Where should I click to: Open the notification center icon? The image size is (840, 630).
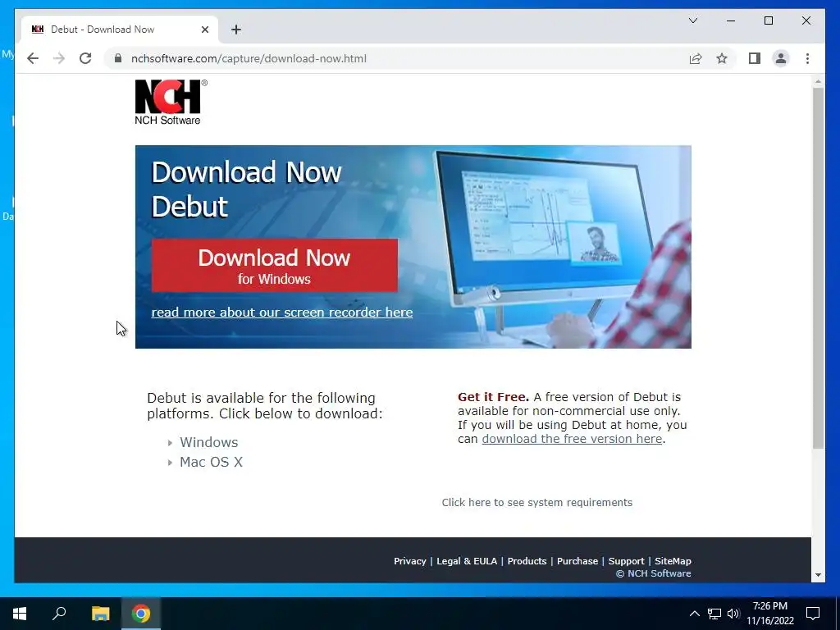[x=813, y=614]
